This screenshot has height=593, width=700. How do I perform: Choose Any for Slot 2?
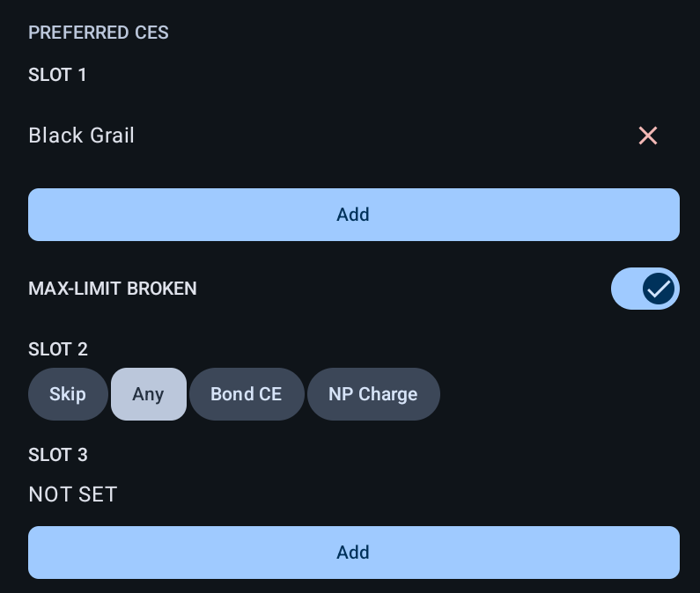(x=148, y=394)
